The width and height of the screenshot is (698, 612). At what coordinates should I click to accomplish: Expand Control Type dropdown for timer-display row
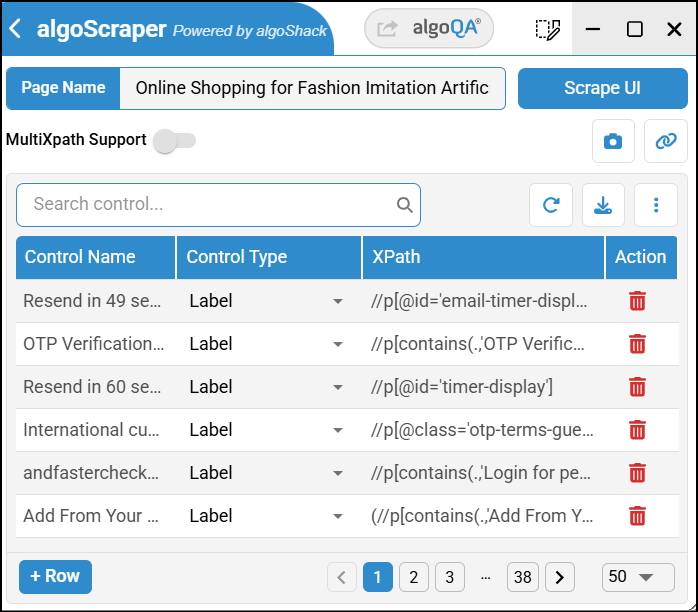[337, 387]
